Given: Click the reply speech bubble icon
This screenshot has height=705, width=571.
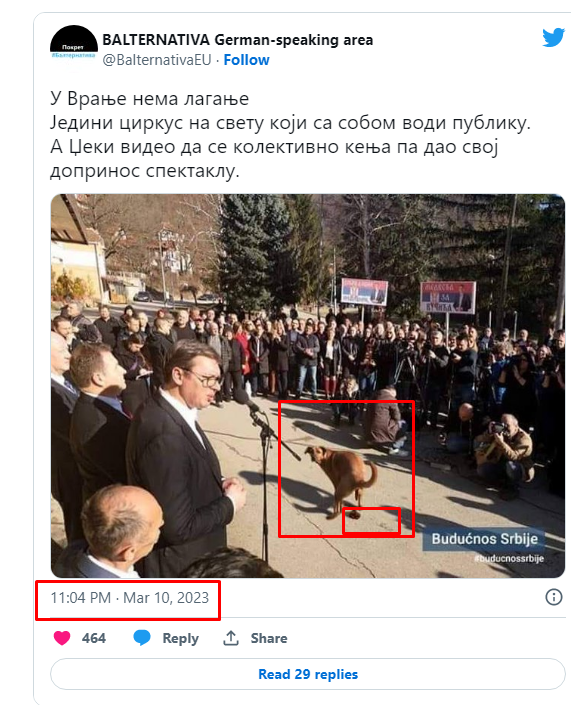Looking at the screenshot, I should pyautogui.click(x=142, y=638).
